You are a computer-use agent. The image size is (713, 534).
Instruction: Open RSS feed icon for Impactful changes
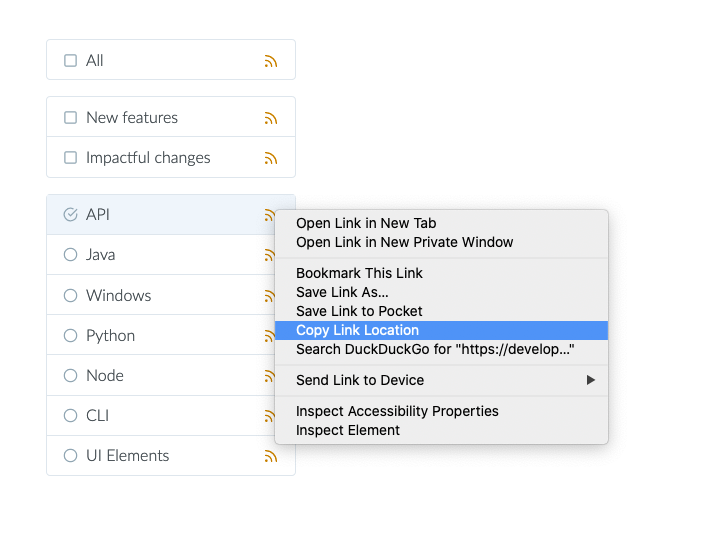coord(271,158)
